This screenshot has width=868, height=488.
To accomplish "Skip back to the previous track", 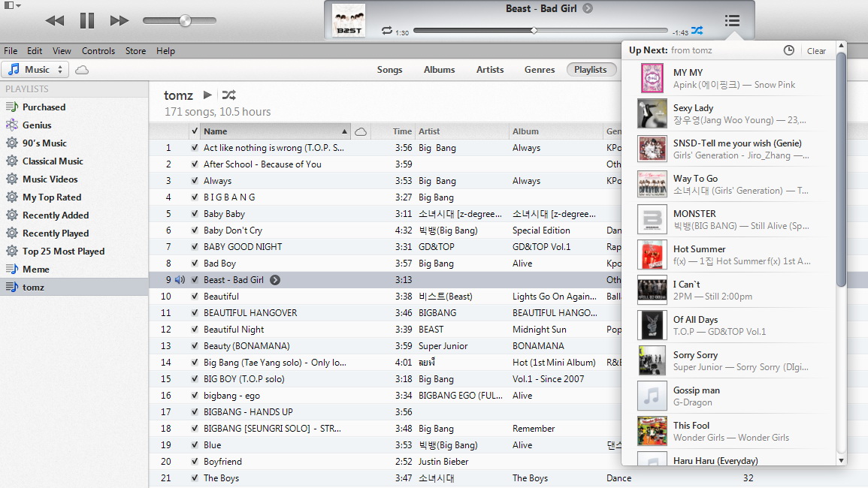I will tap(54, 21).
